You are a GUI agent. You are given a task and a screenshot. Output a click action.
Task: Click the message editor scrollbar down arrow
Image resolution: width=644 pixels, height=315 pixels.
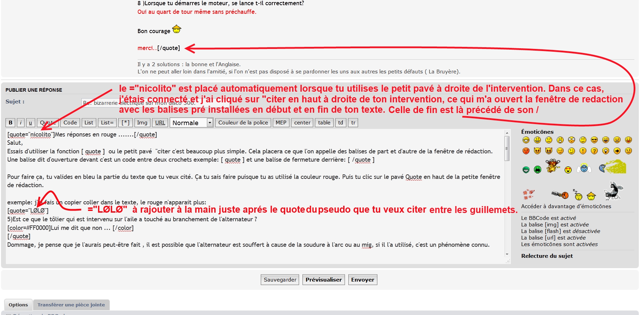[507, 254]
